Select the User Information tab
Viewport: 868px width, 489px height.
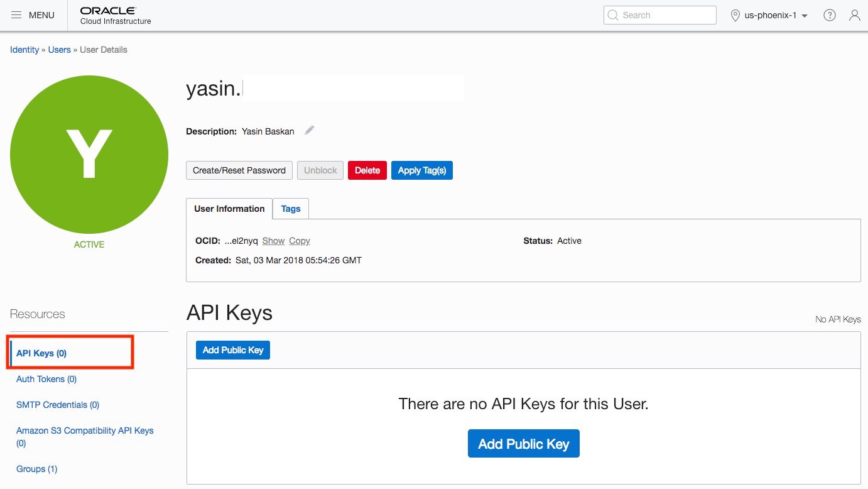click(x=229, y=209)
